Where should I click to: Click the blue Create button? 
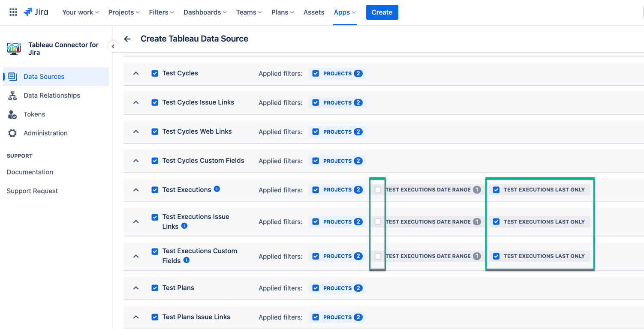382,12
